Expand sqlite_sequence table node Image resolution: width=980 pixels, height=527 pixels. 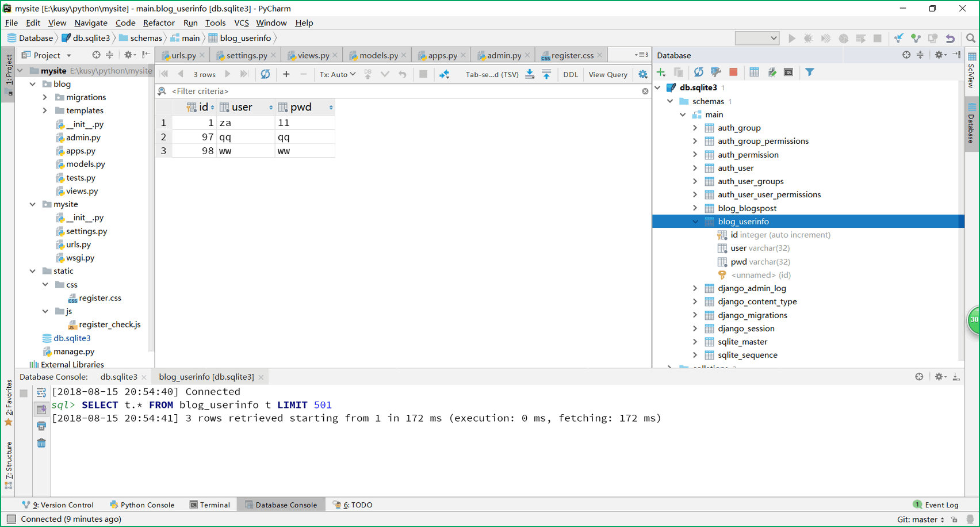(x=695, y=355)
